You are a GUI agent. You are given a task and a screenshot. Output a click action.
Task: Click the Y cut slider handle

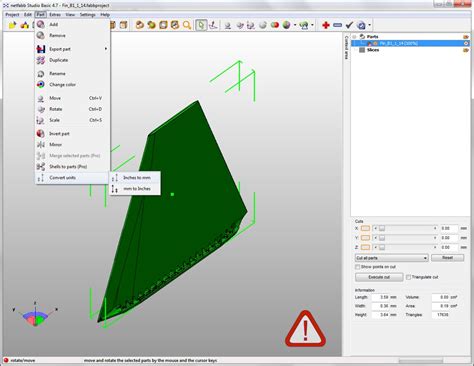382,238
